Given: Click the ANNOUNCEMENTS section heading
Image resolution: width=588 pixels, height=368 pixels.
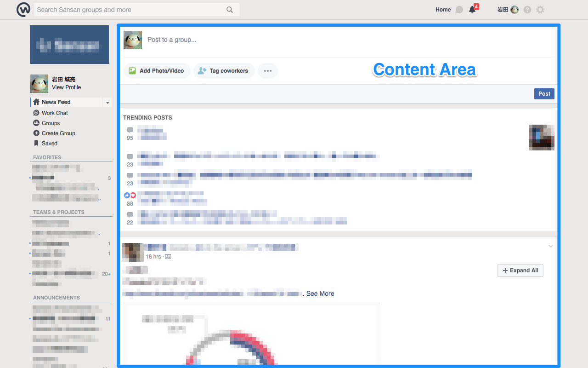Looking at the screenshot, I should pos(57,298).
